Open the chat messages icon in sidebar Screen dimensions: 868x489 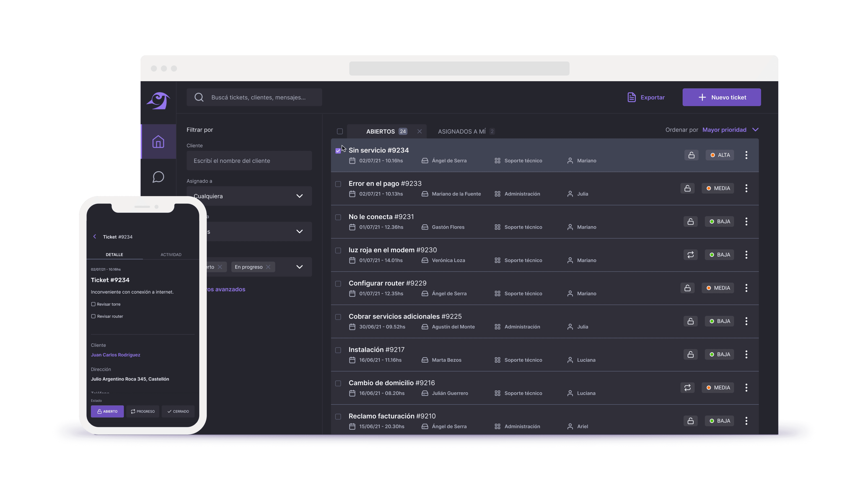[x=158, y=177]
